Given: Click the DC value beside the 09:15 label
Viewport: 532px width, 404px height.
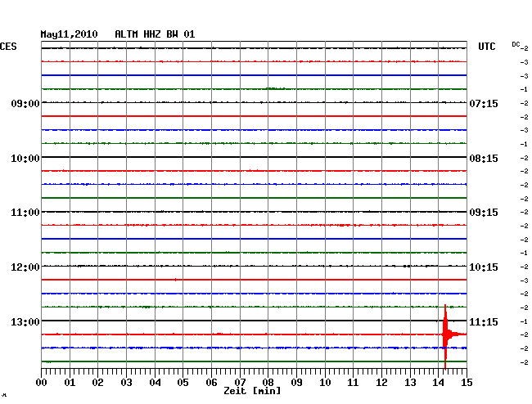Looking at the screenshot, I should tap(524, 213).
